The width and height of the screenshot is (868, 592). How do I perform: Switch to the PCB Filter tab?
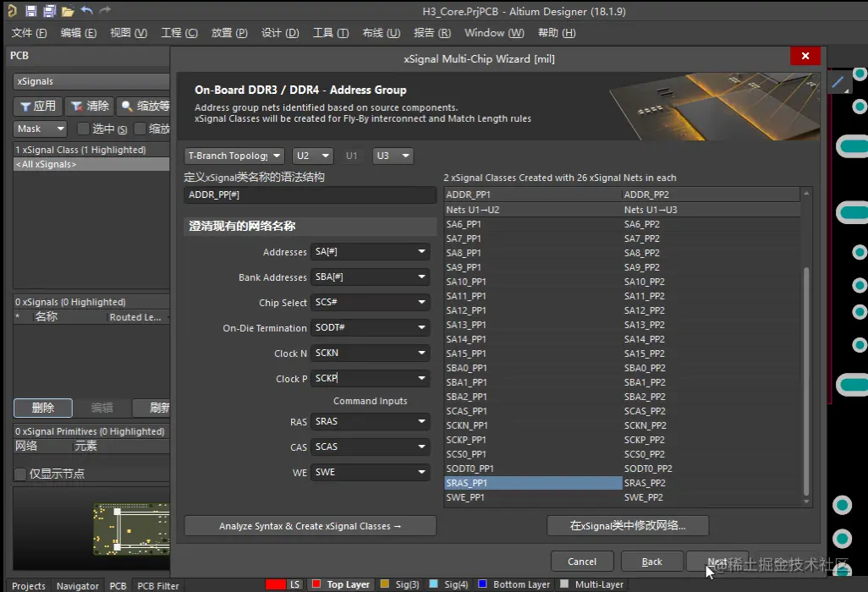(157, 585)
